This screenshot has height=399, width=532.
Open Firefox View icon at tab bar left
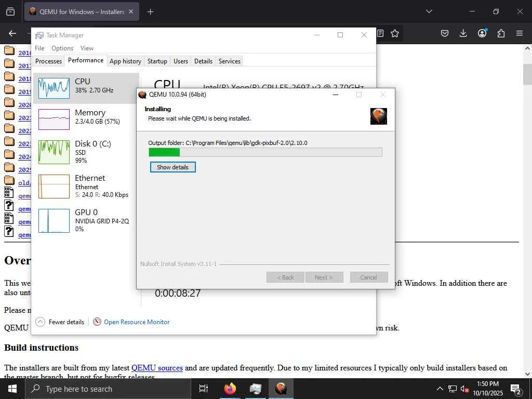[x=10, y=11]
